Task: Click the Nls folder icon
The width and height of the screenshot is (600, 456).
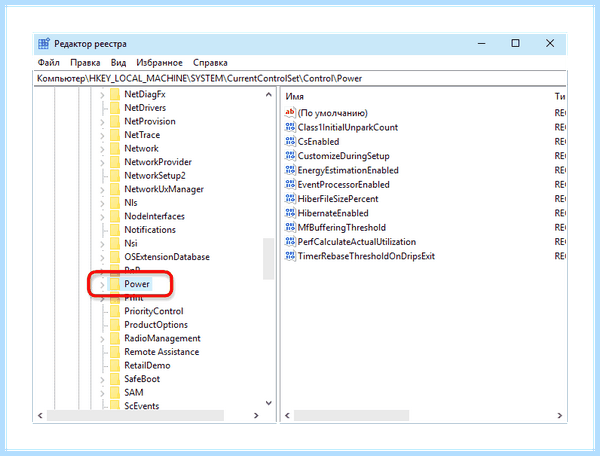Action: coord(115,203)
